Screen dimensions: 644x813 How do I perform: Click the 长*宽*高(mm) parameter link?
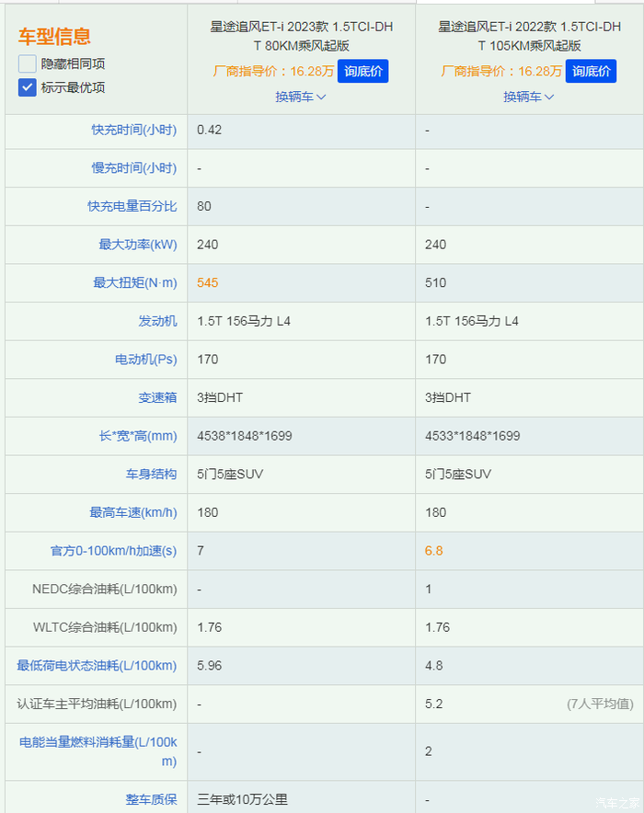(138, 436)
